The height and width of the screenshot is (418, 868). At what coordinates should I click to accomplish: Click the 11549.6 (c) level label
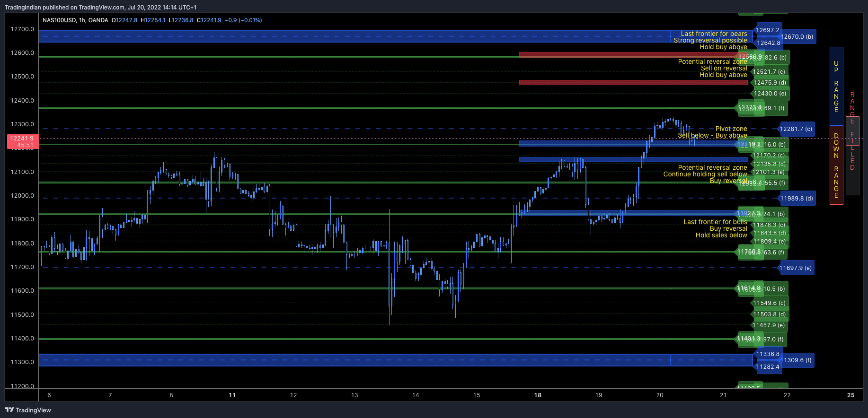coord(770,303)
